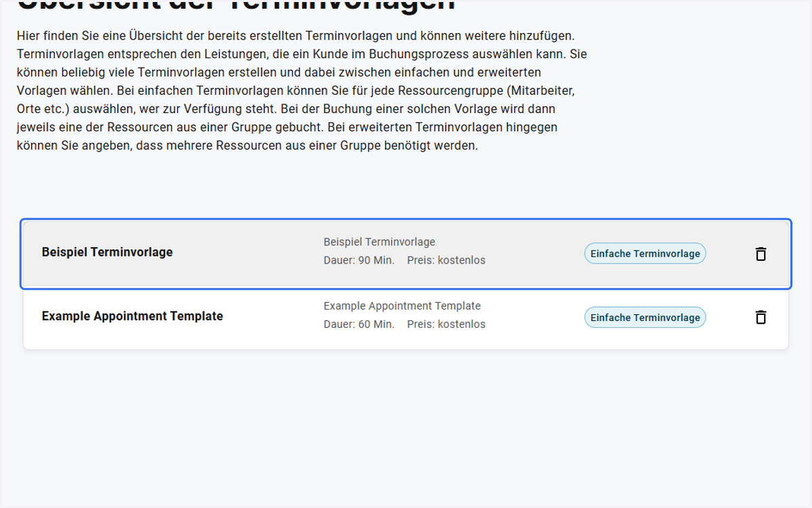The image size is (812, 508).
Task: Delete the Beispiel Terminvorlage entry
Action: (761, 254)
